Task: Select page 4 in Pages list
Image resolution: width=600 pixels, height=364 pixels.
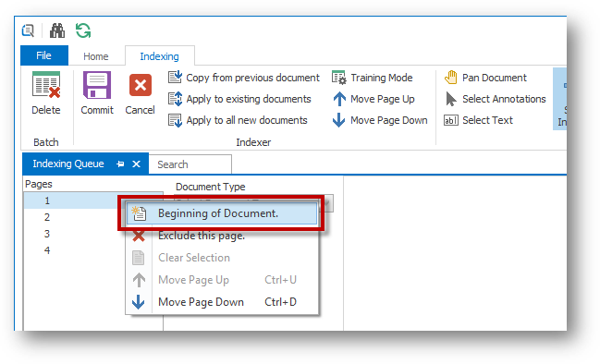Action: pos(46,250)
